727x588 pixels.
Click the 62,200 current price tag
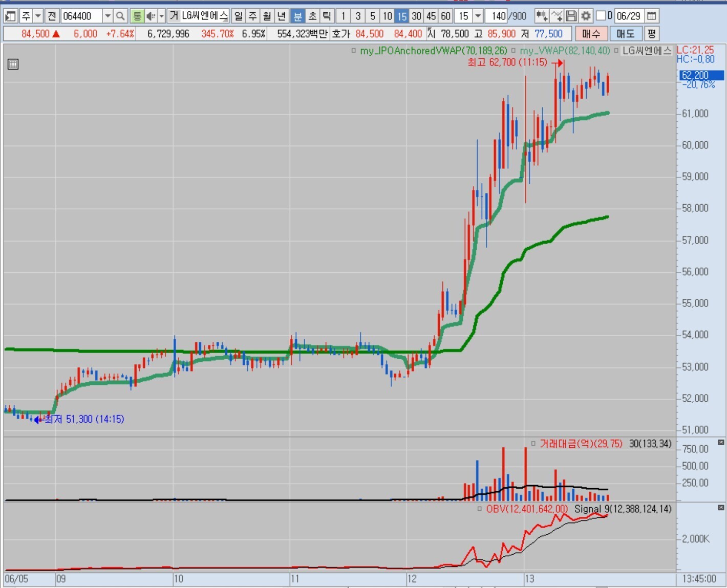pyautogui.click(x=701, y=75)
